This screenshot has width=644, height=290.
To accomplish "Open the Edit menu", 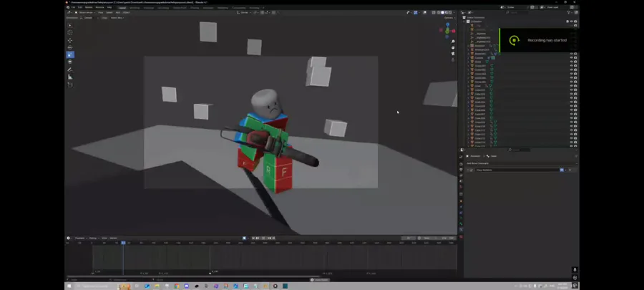I will (80, 7).
